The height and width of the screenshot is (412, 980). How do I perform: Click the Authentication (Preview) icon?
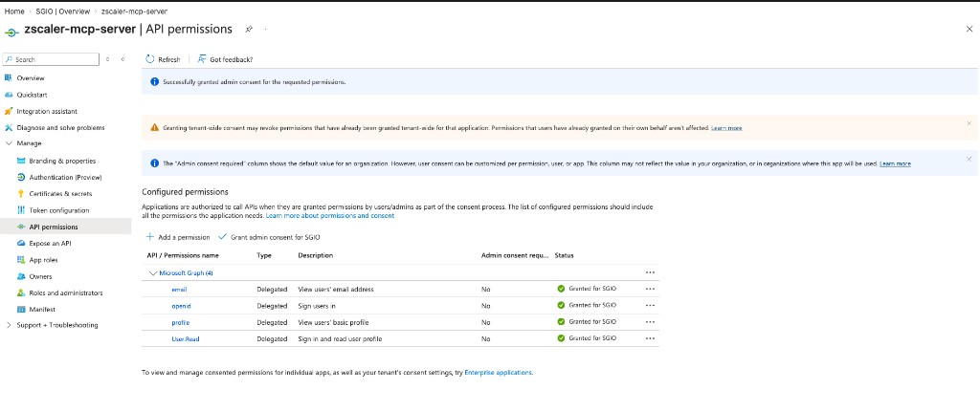pos(21,177)
